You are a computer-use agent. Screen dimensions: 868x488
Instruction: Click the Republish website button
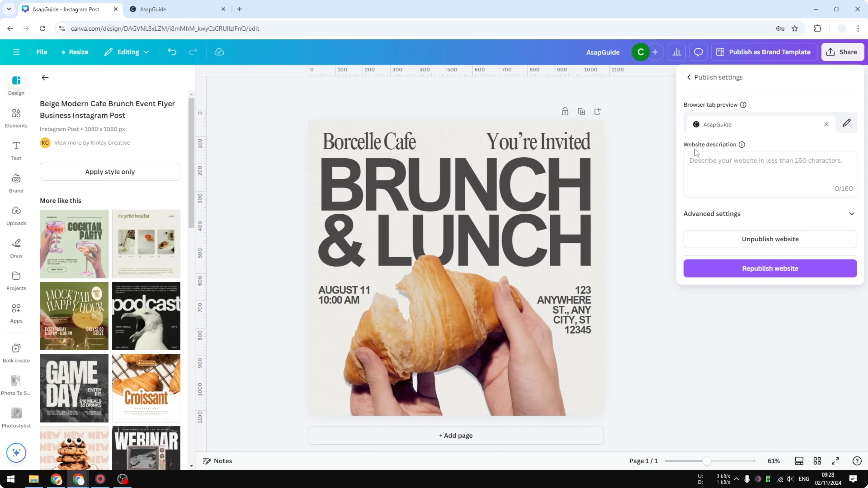coord(770,268)
